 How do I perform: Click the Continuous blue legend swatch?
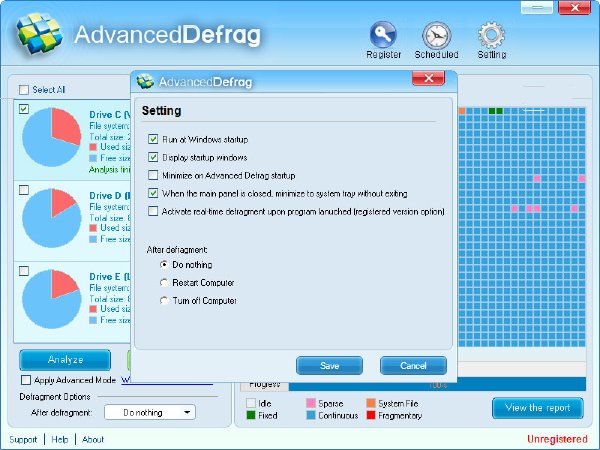point(311,415)
